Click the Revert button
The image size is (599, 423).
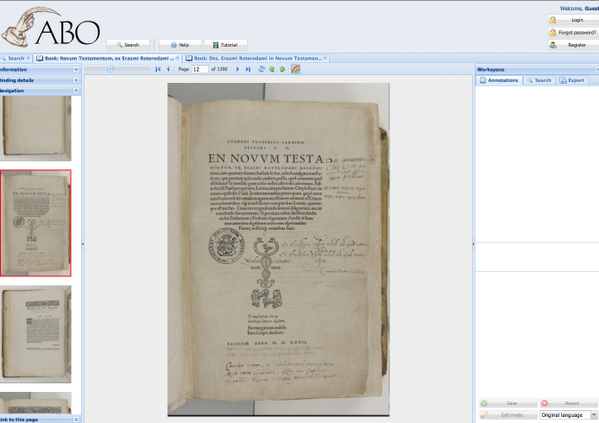point(568,403)
